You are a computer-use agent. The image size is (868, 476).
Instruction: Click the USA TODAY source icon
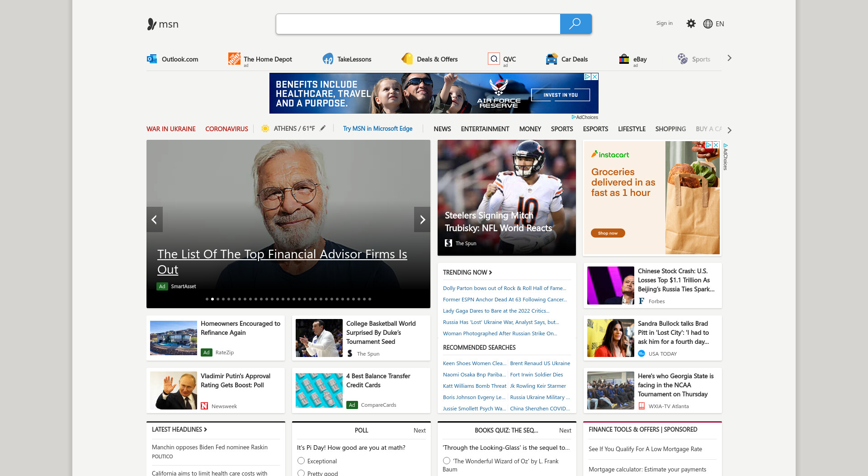click(x=642, y=353)
